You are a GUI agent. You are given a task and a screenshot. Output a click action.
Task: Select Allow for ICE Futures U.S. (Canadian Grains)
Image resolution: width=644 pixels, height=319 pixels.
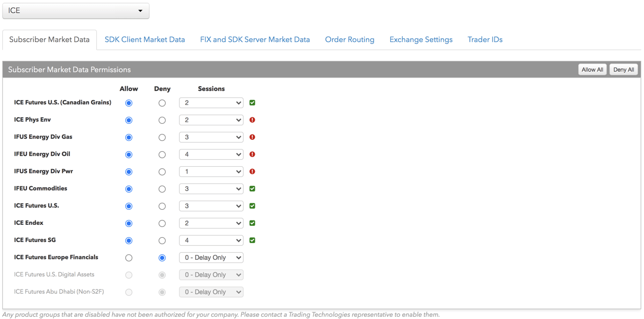point(129,103)
